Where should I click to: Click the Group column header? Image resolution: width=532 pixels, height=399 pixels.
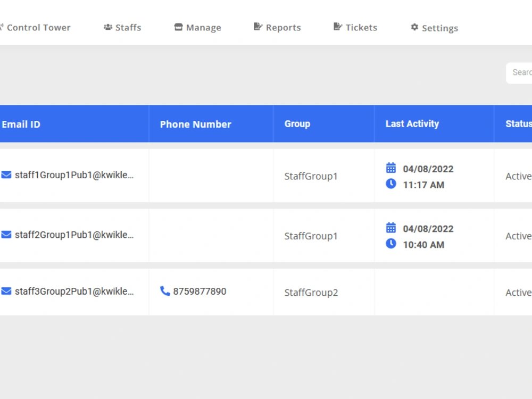(297, 124)
